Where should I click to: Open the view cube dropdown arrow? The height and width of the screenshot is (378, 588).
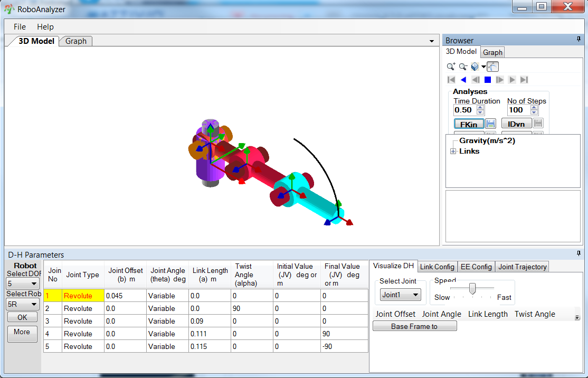point(483,67)
